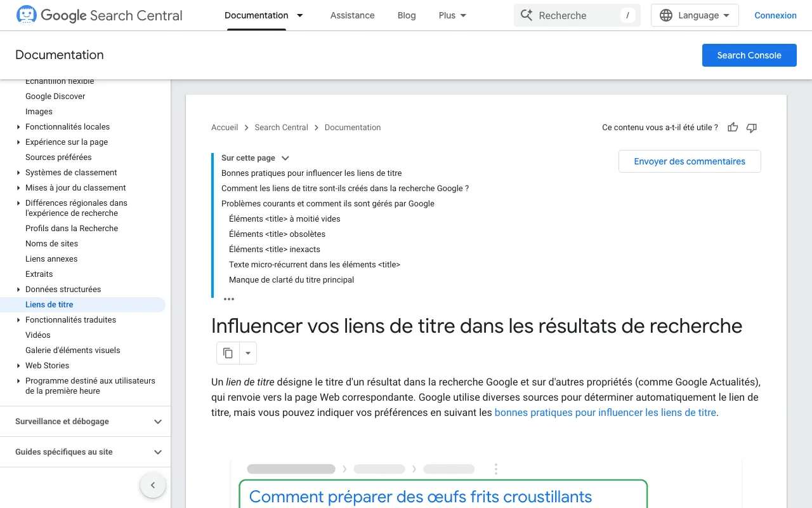The image size is (812, 508).
Task: Open the Plus menu dropdown
Action: 453,15
